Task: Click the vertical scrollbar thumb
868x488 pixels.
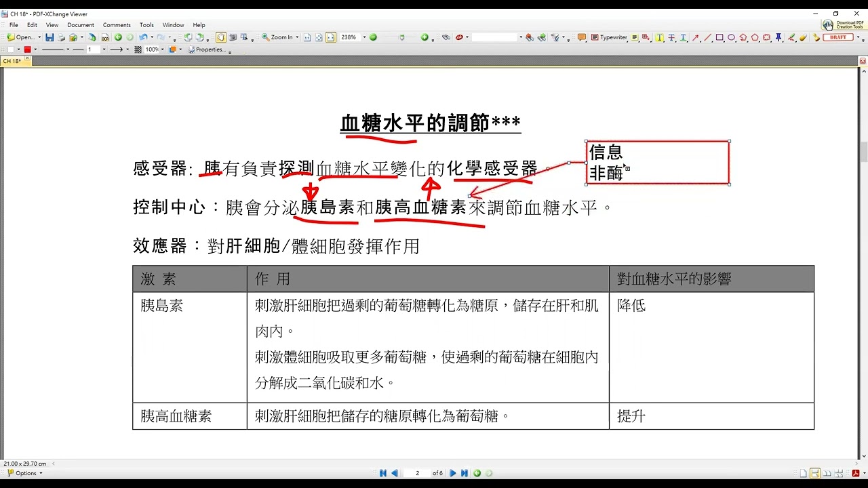Action: pyautogui.click(x=863, y=151)
